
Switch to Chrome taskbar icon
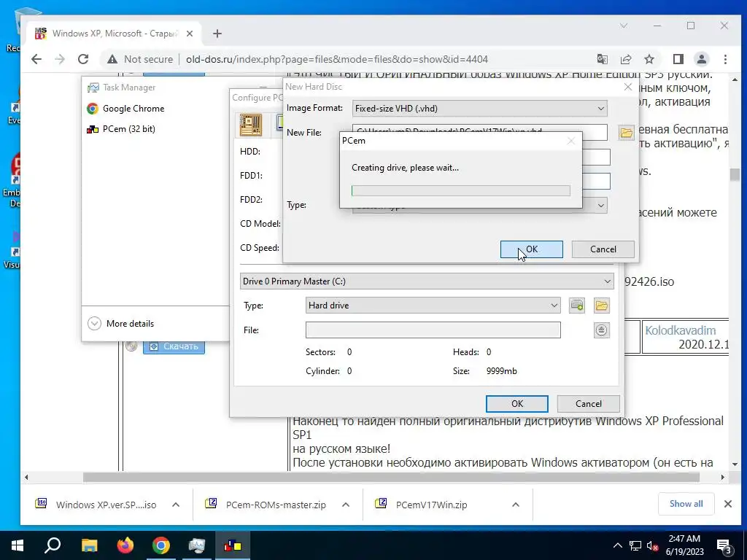click(161, 545)
